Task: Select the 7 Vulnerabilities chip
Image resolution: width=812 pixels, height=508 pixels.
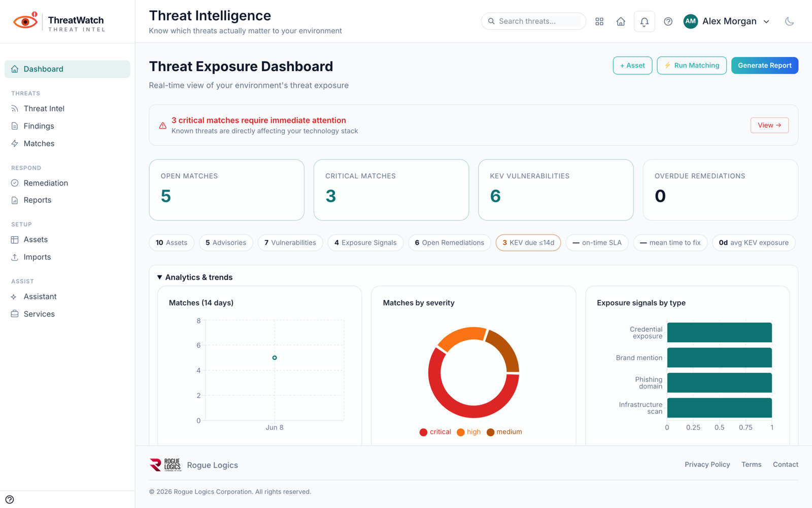Action: pyautogui.click(x=290, y=243)
